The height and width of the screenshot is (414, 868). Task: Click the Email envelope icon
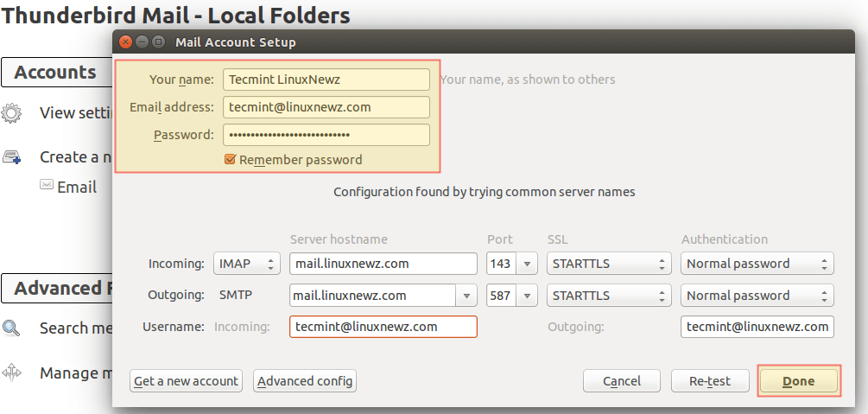pos(47,186)
